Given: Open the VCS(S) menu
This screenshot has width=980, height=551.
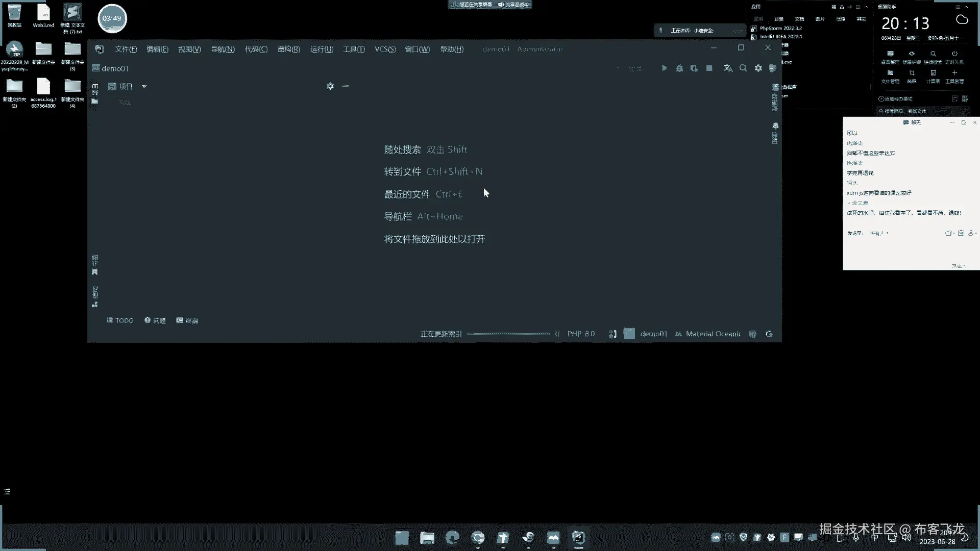Looking at the screenshot, I should 385,49.
